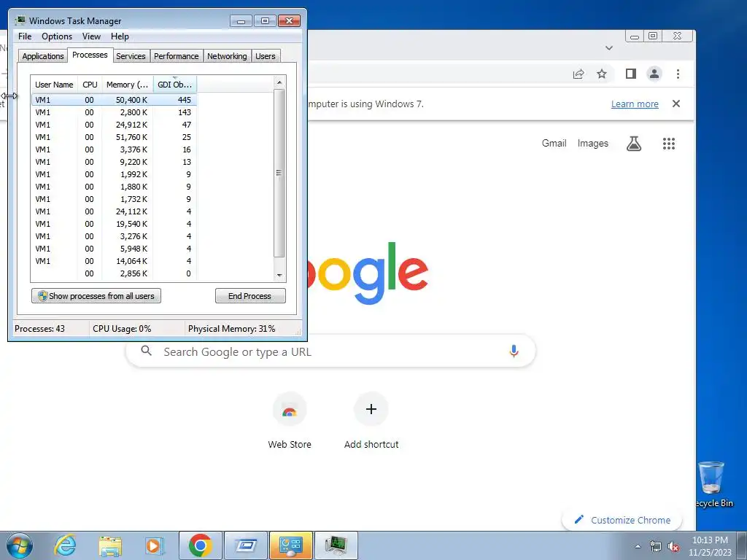This screenshot has width=747, height=560.
Task: Switch to the Networking tab
Action: click(x=227, y=56)
